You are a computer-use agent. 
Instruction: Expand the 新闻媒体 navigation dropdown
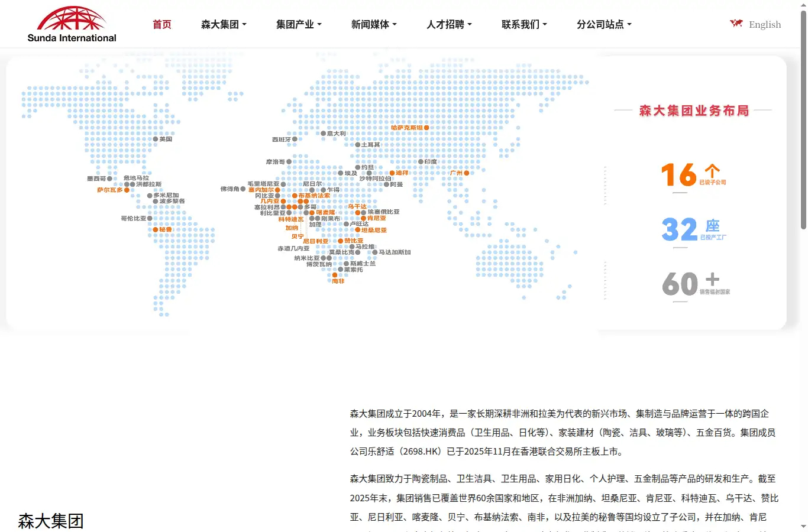[374, 24]
